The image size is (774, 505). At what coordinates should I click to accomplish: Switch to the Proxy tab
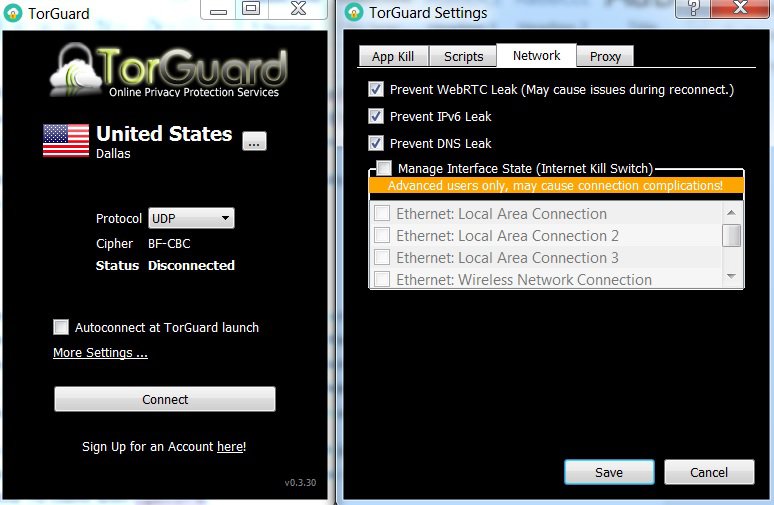(605, 56)
